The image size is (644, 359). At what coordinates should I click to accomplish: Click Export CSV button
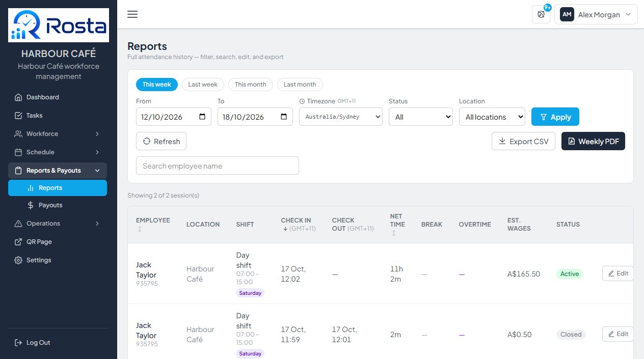pyautogui.click(x=523, y=141)
